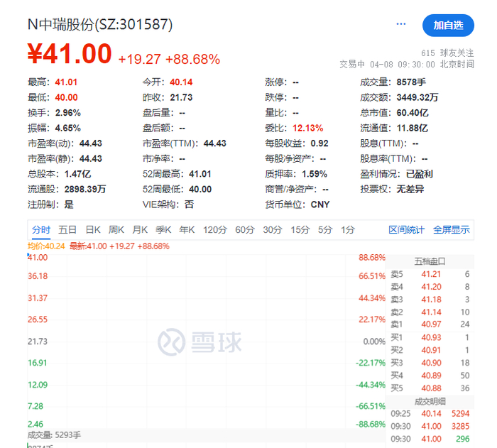Select the 1分 chart tab
The height and width of the screenshot is (448, 497).
[x=348, y=229]
